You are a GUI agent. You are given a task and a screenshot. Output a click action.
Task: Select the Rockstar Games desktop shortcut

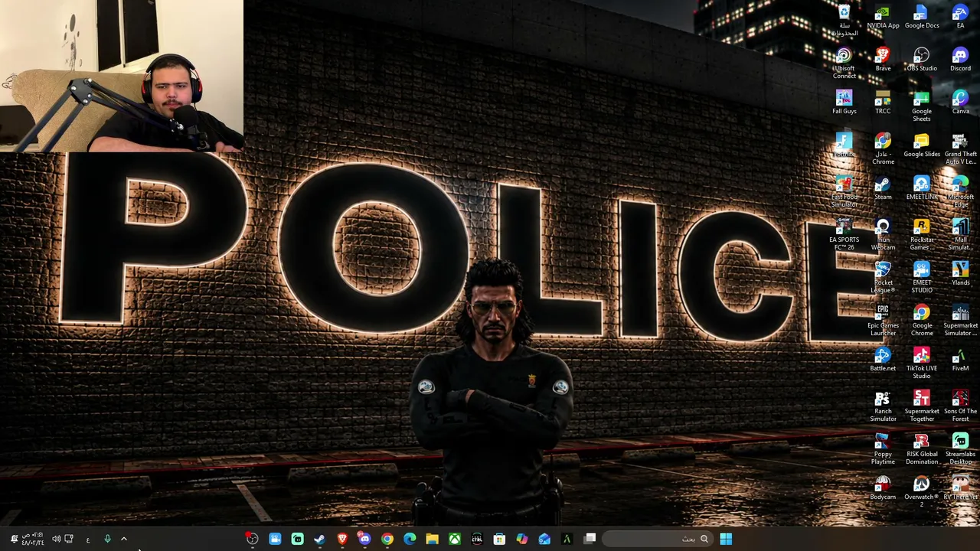(922, 235)
